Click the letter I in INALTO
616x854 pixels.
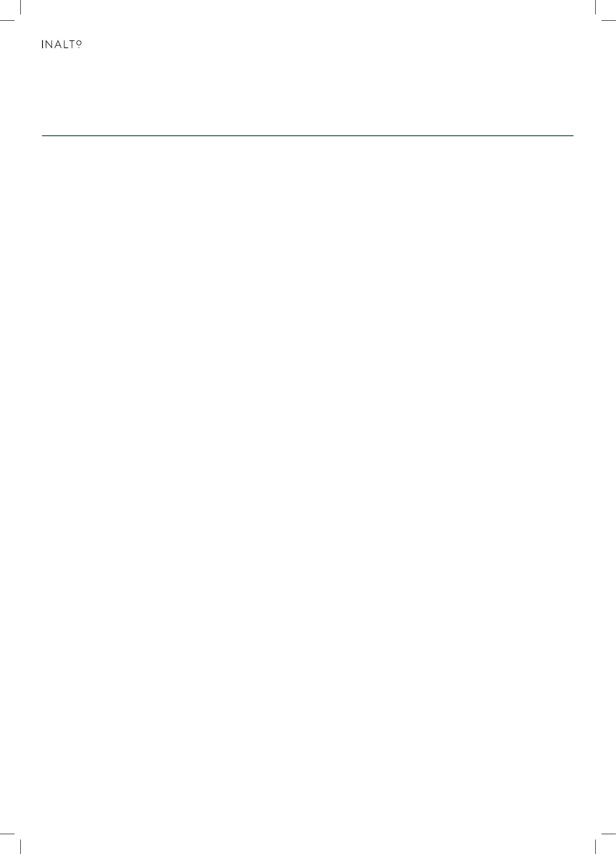coord(43,44)
